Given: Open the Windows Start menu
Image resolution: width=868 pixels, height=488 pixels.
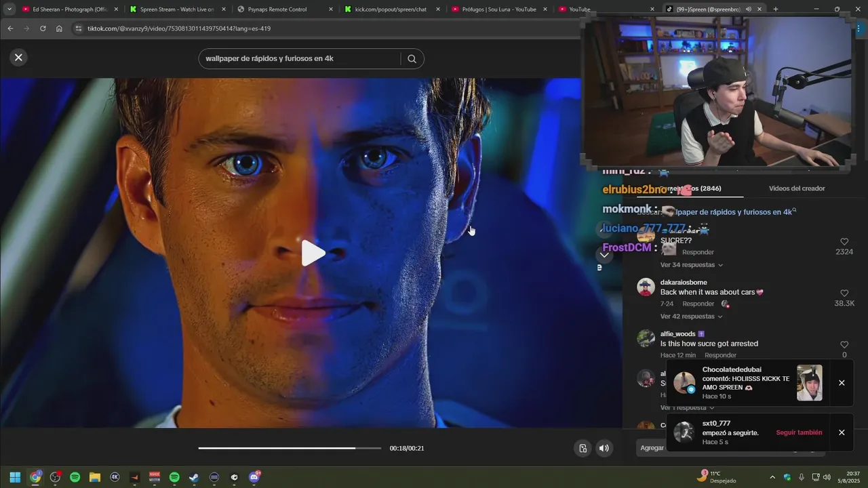Looking at the screenshot, I should [15, 477].
